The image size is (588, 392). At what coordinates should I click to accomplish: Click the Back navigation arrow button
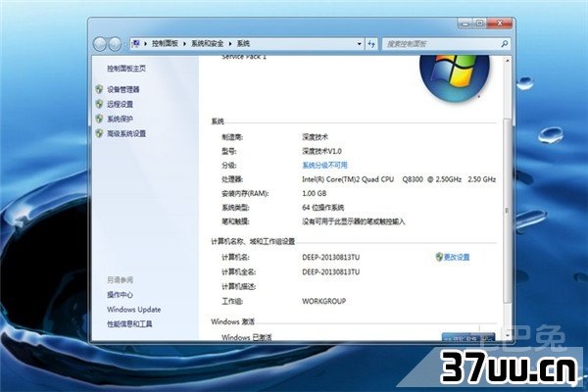tap(100, 44)
